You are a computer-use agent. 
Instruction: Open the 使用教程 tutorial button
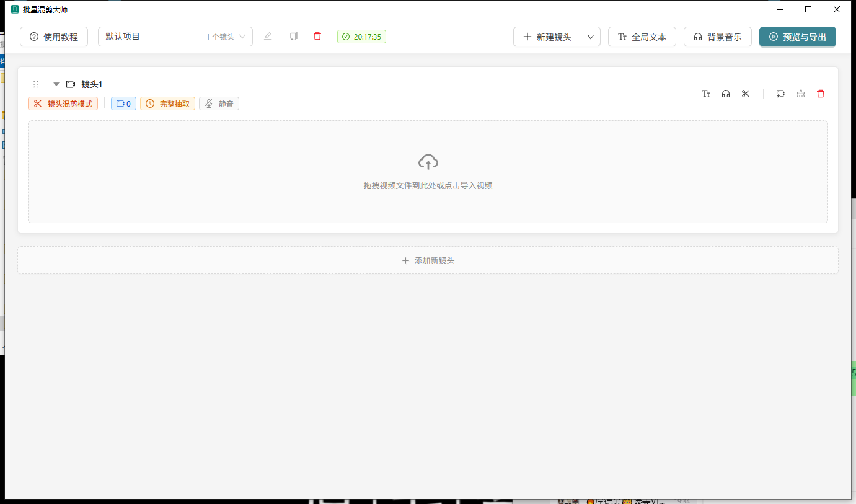pos(54,37)
